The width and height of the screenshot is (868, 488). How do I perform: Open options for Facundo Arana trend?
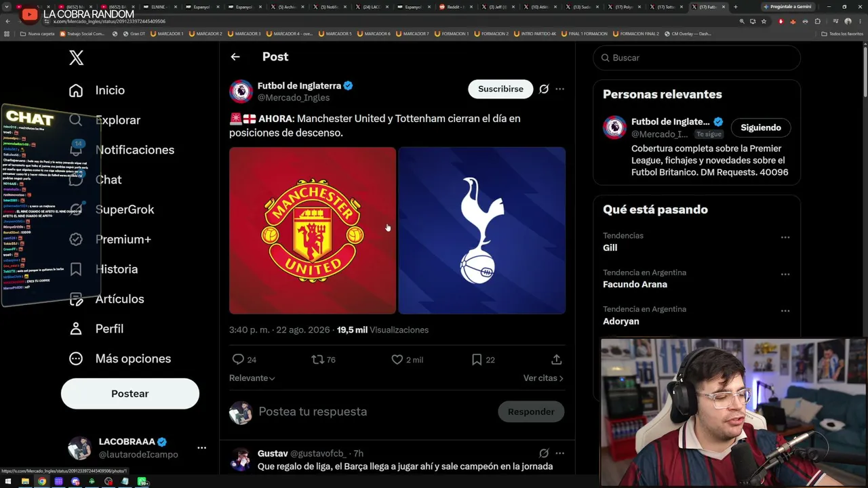[785, 274]
